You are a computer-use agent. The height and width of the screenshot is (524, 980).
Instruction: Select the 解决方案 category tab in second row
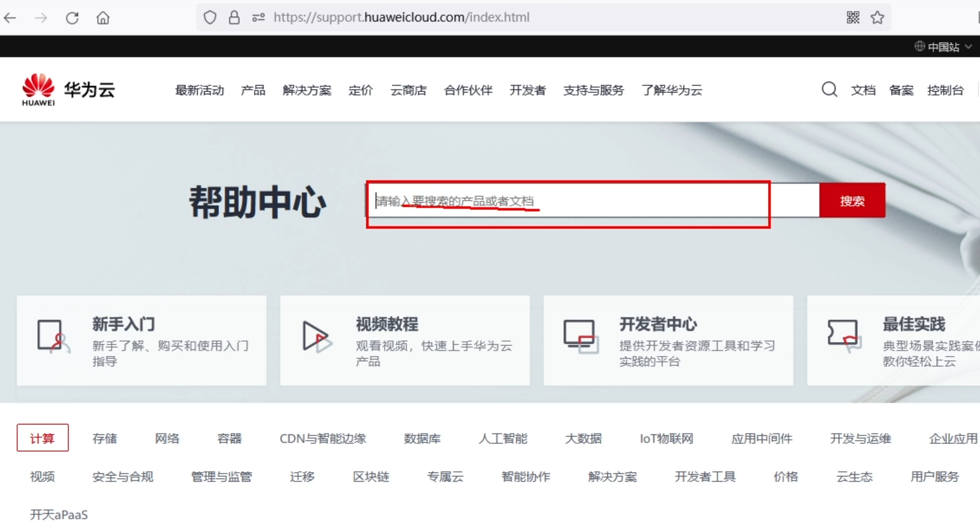tap(612, 477)
